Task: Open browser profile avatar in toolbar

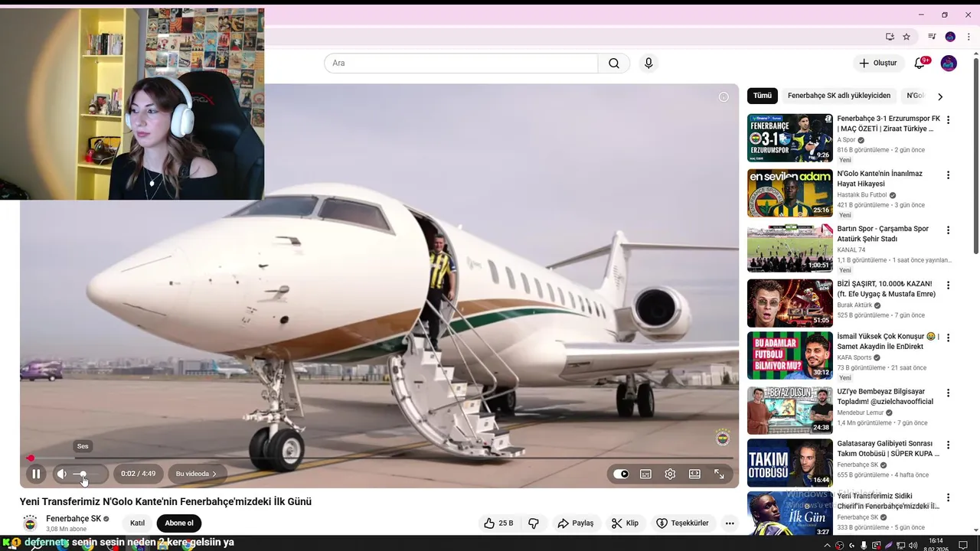Action: click(x=950, y=37)
